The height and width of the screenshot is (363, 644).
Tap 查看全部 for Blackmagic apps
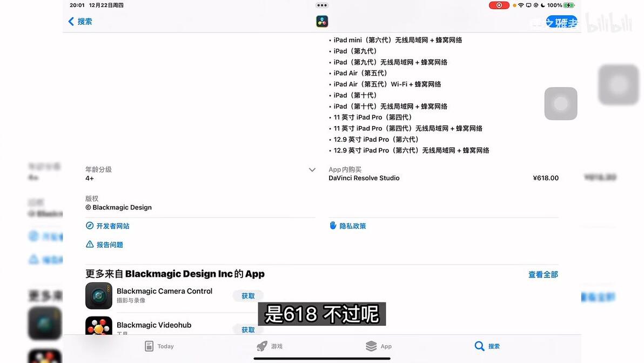tap(543, 274)
